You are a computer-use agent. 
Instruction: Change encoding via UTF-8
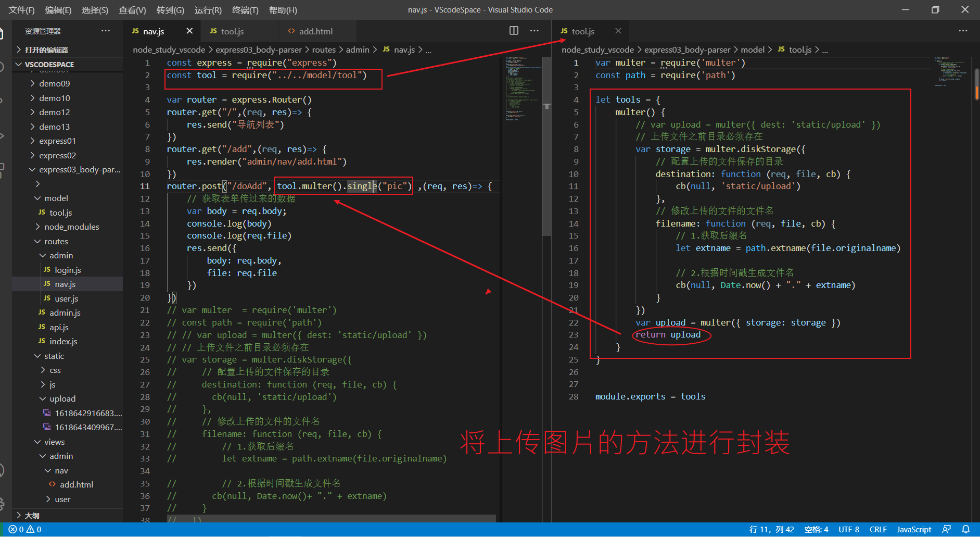tap(849, 529)
